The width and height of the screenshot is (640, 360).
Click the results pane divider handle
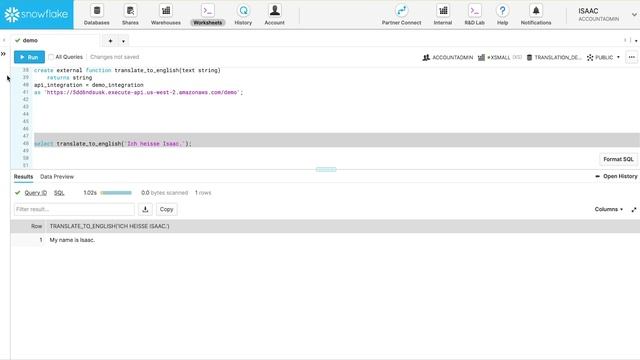coord(326,169)
